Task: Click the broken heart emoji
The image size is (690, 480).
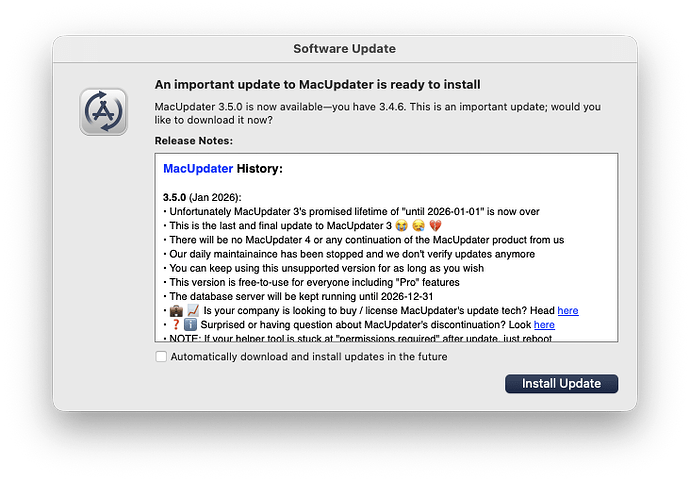Action: click(x=435, y=226)
